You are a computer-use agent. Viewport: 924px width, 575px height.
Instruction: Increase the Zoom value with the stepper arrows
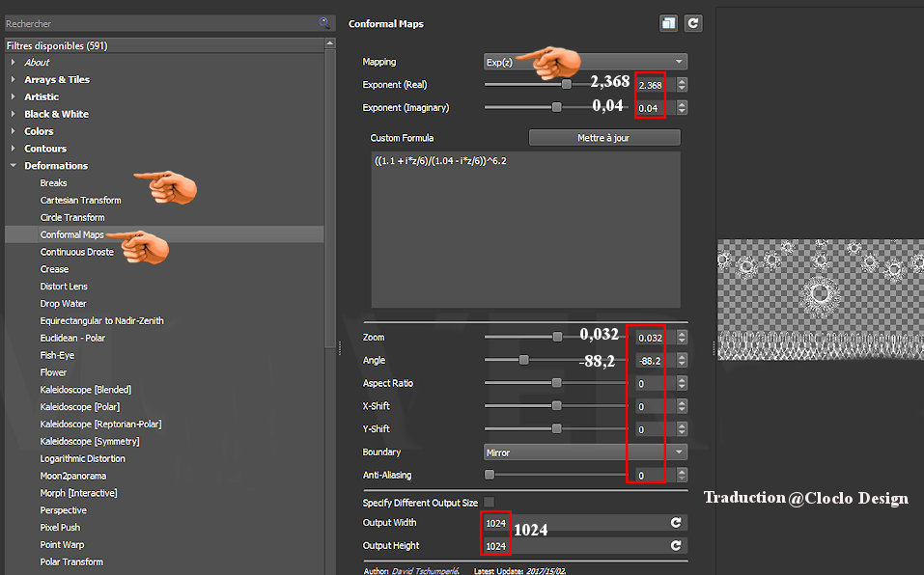682,334
